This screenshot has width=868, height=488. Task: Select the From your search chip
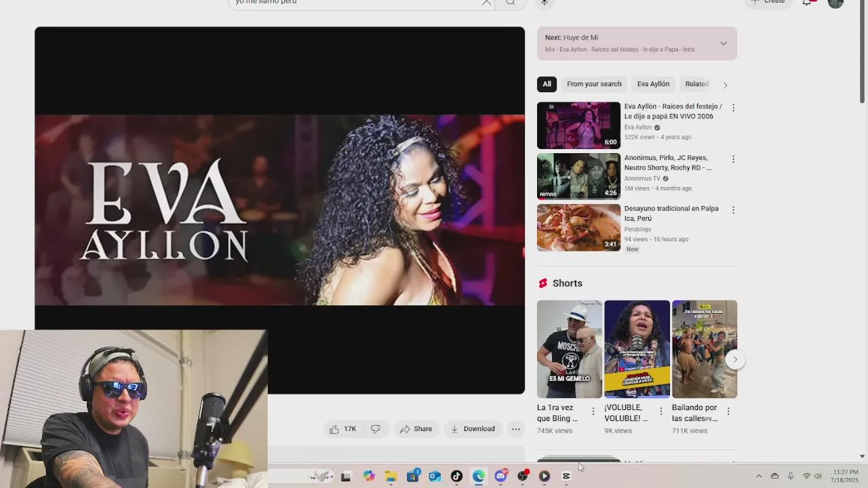[594, 84]
